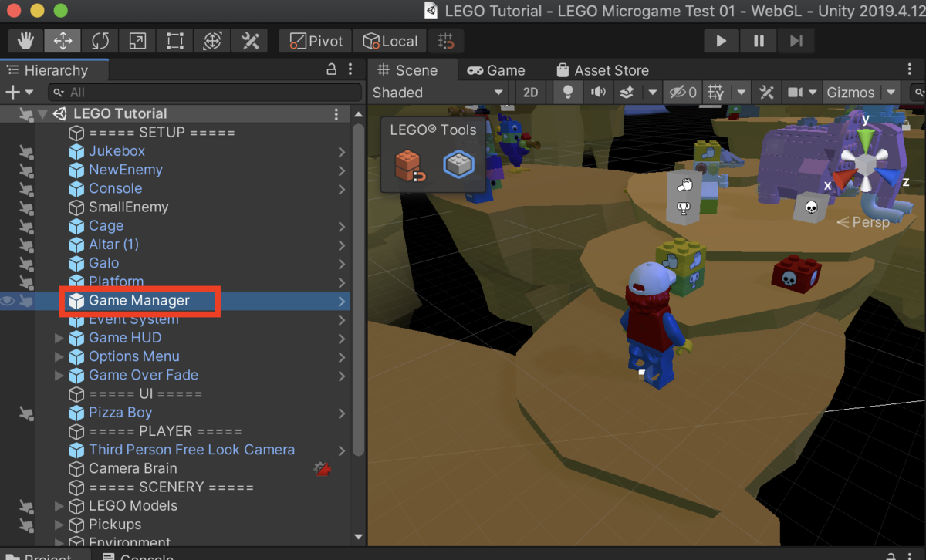Image resolution: width=926 pixels, height=560 pixels.
Task: Click the Camera Brain Cinemachine icon
Action: click(x=323, y=468)
